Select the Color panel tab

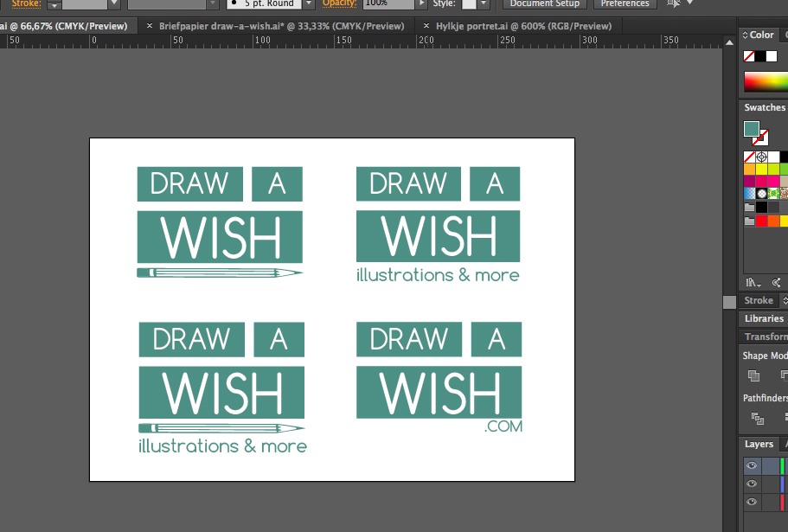[761, 35]
